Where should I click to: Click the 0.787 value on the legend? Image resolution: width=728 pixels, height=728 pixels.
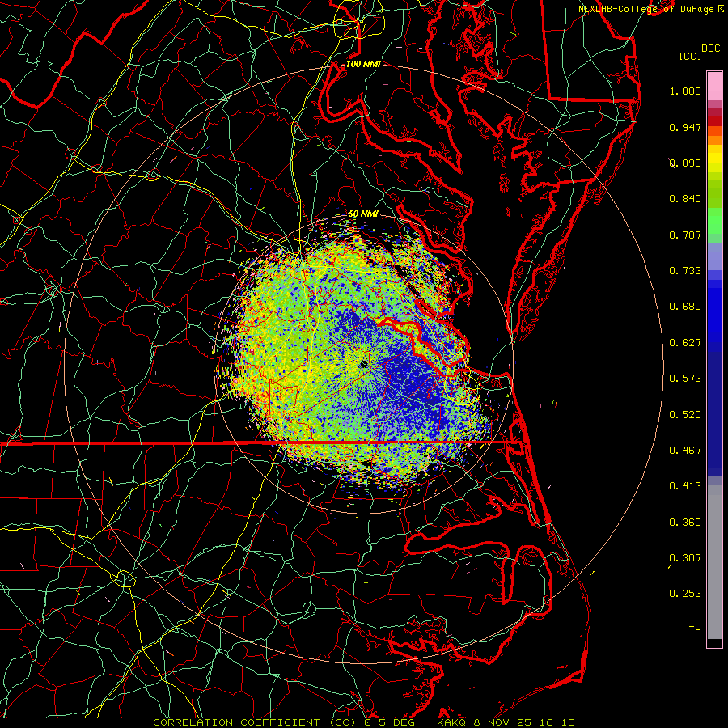click(685, 235)
